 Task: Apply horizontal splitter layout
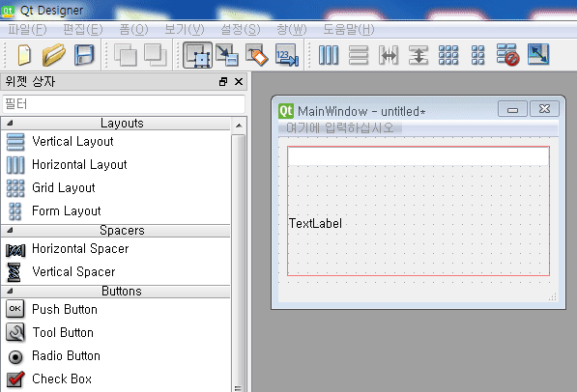pyautogui.click(x=389, y=55)
